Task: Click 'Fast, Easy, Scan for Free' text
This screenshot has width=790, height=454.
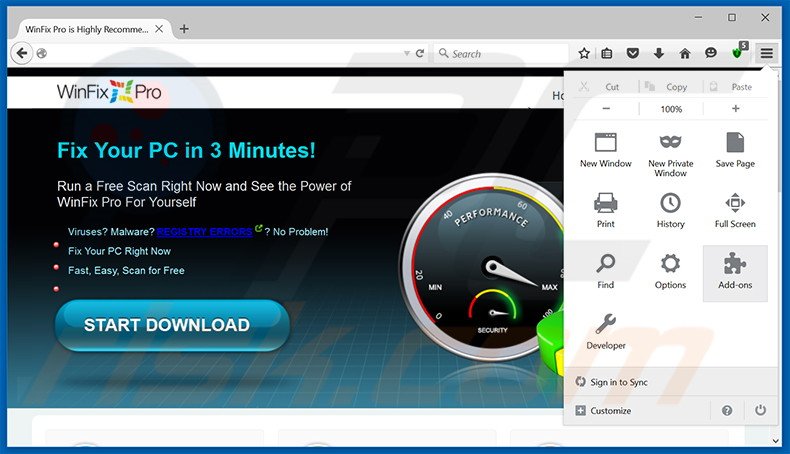Action: pyautogui.click(x=126, y=270)
